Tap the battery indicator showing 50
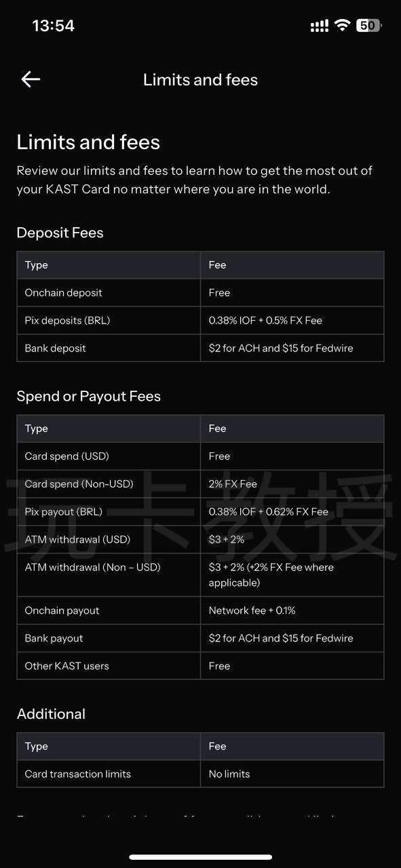Screen dimensions: 401x868 tap(369, 26)
